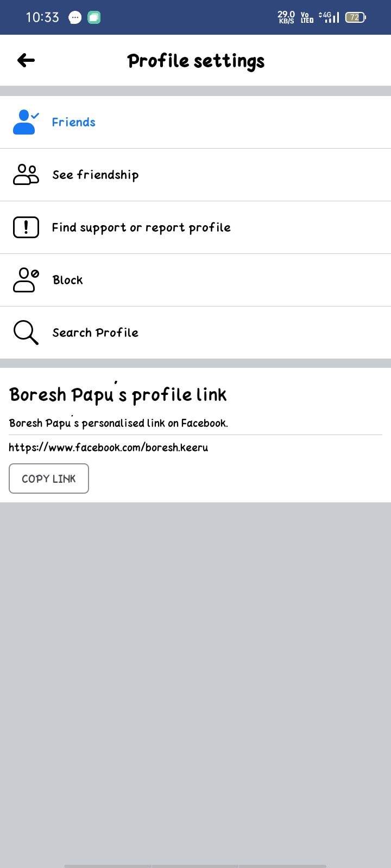Tap the Profile settings title
The height and width of the screenshot is (868, 391).
[196, 61]
